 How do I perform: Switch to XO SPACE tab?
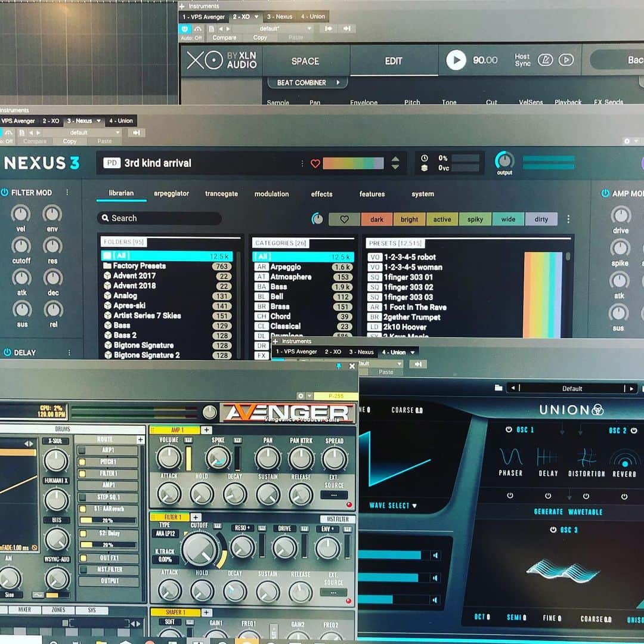click(305, 61)
